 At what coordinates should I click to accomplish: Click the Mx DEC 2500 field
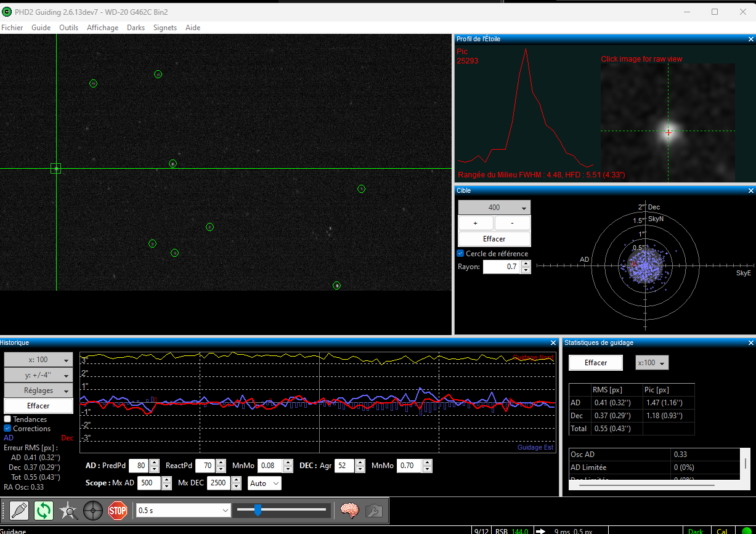pos(219,483)
